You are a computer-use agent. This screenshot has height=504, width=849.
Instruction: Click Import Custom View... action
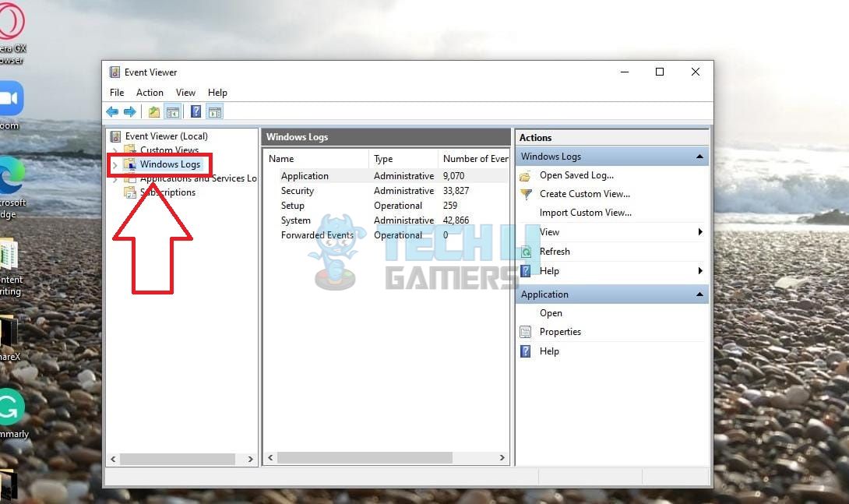[585, 213]
